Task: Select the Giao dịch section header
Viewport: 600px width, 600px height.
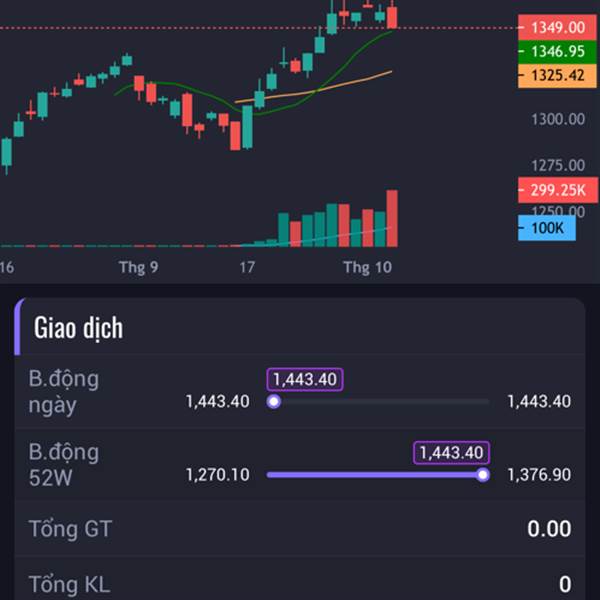Action: (x=78, y=328)
